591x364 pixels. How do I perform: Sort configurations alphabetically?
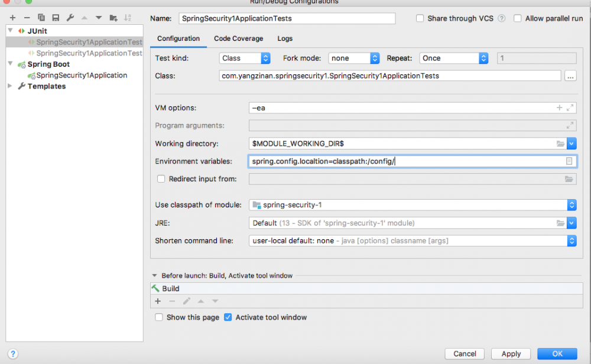tap(126, 17)
